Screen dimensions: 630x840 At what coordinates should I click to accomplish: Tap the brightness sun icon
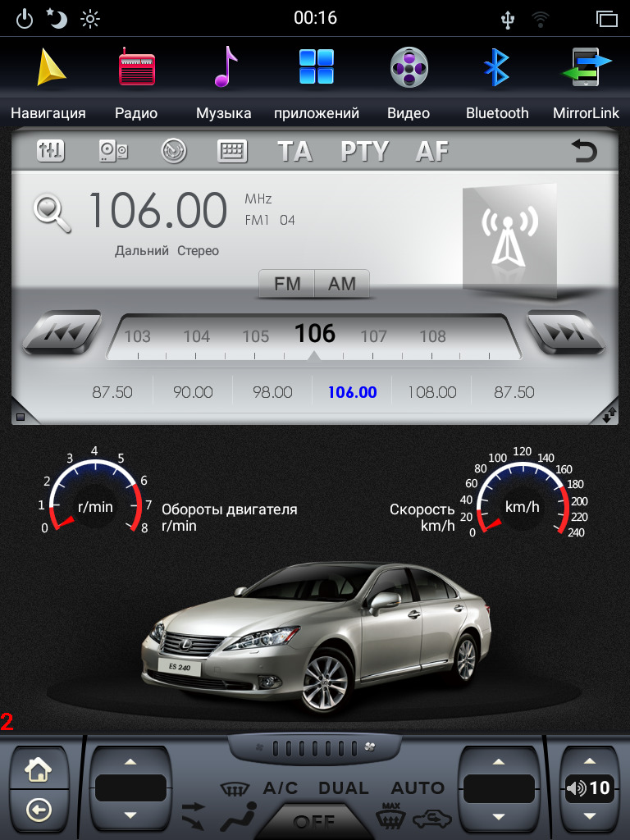(90, 20)
